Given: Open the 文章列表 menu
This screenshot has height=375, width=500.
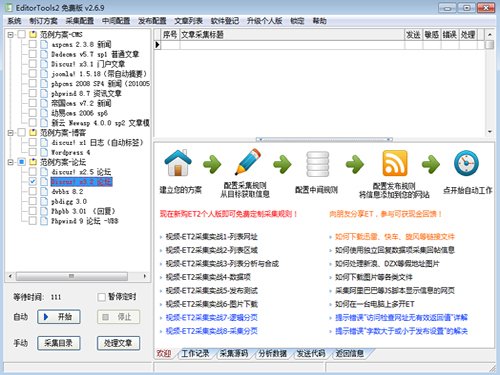Looking at the screenshot, I should coord(188,21).
